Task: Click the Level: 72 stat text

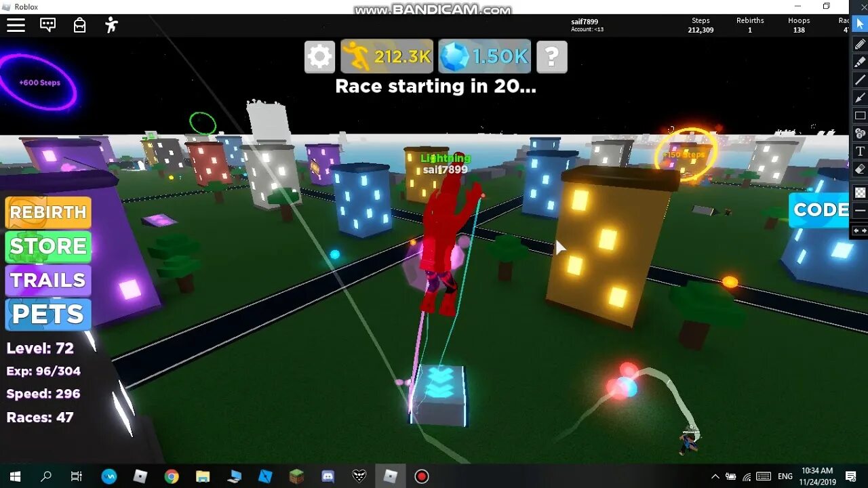Action: coord(40,348)
